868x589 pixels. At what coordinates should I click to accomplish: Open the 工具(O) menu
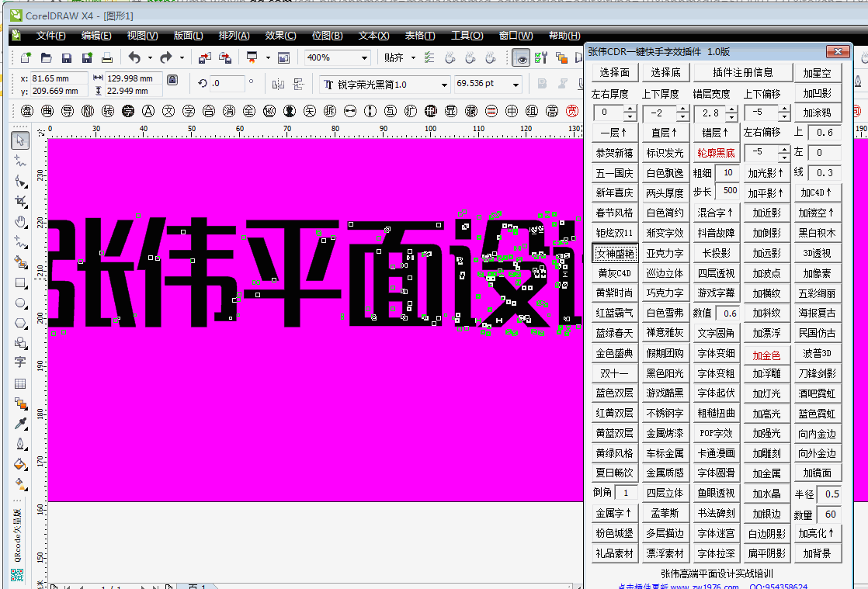click(467, 36)
